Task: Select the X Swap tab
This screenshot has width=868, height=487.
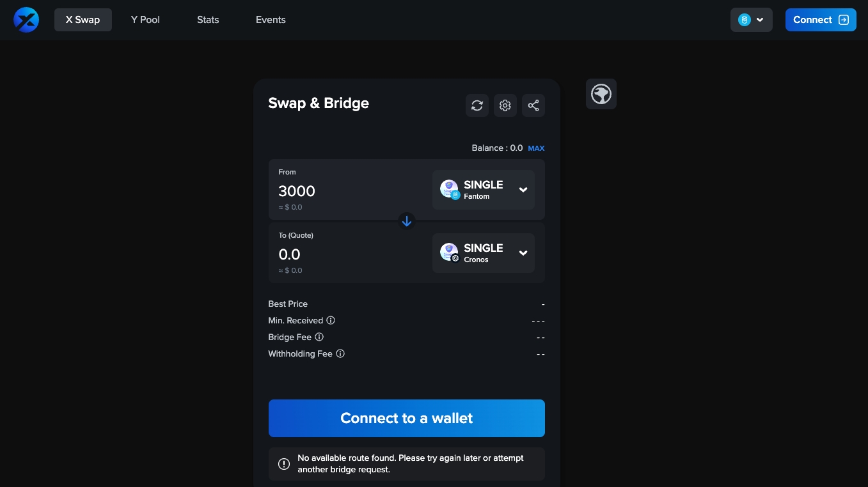Action: tap(83, 20)
